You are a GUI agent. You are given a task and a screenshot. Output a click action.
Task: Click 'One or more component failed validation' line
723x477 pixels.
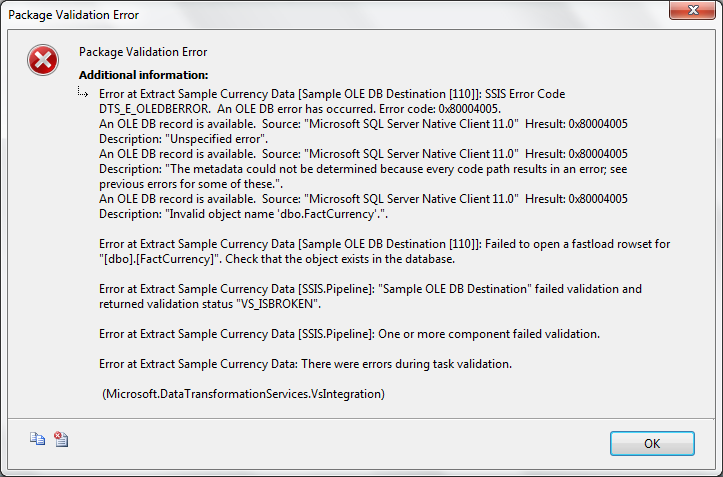pyautogui.click(x=350, y=334)
